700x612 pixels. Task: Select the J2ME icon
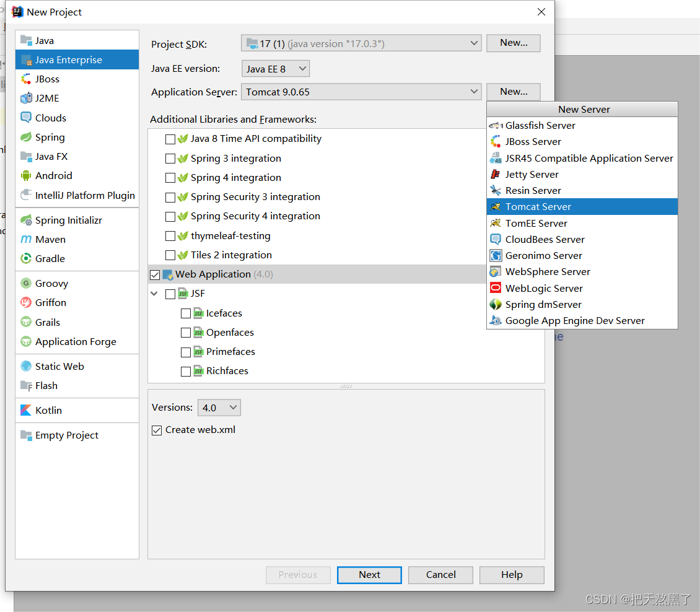[27, 98]
